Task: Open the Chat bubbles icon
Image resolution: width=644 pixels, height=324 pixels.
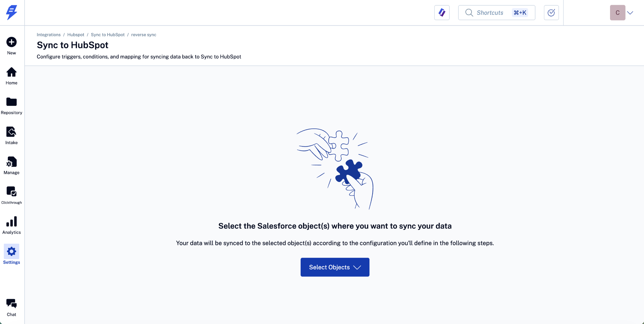Action: tap(12, 304)
